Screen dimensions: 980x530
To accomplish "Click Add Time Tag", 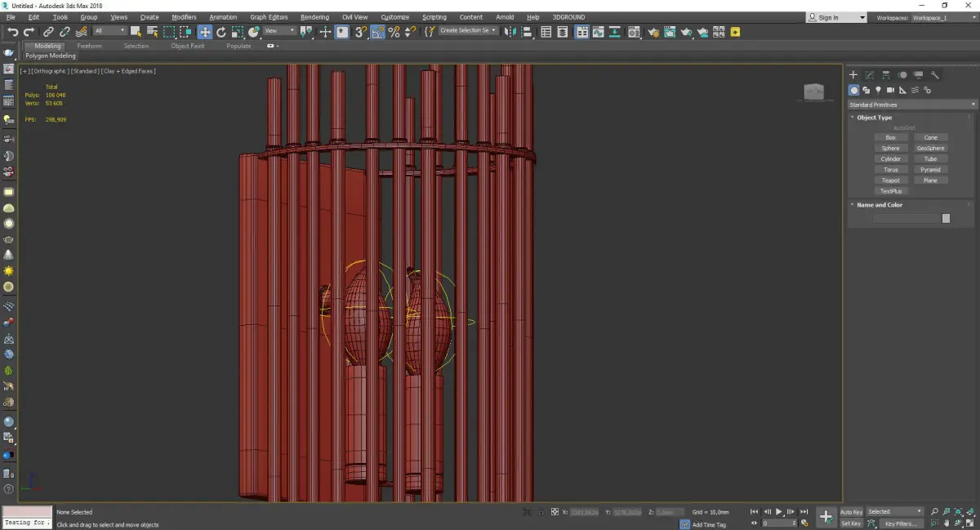I will (x=709, y=524).
